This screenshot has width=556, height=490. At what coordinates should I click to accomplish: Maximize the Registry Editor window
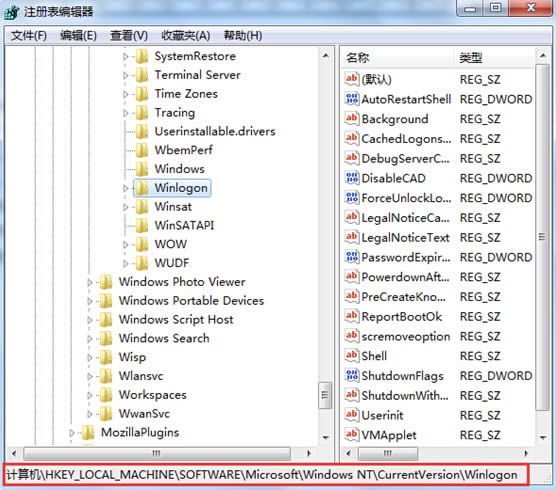coord(495,8)
